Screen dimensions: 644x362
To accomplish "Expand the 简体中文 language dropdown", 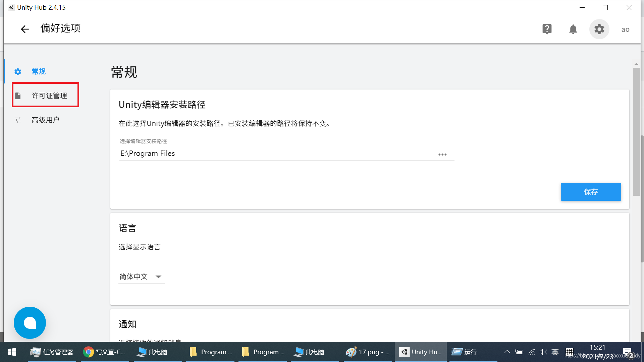I will coord(141,277).
